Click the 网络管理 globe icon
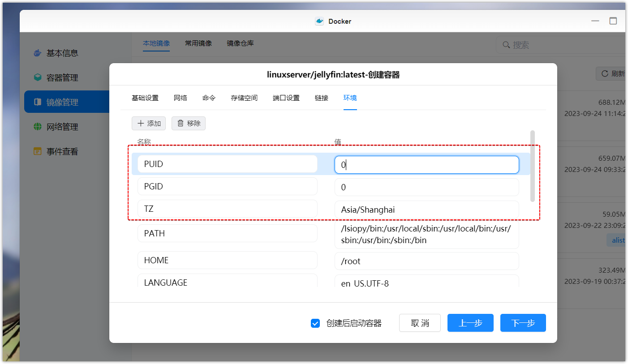This screenshot has height=364, width=628. (x=38, y=127)
